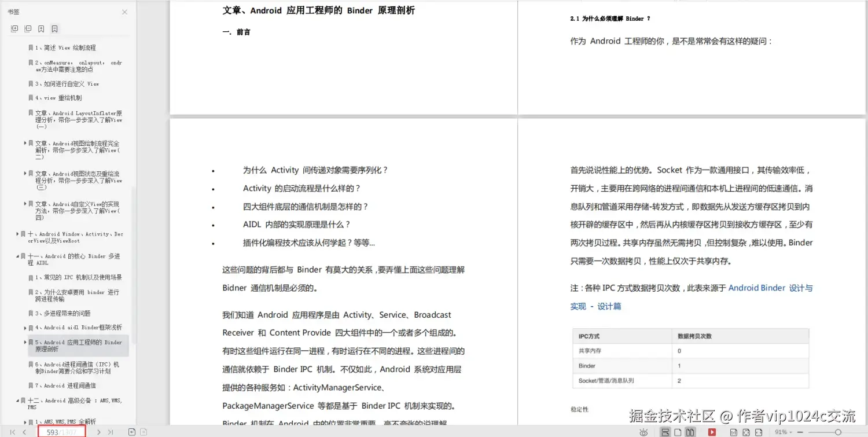
Task: Click the delete bookmark icon
Action: tap(54, 28)
